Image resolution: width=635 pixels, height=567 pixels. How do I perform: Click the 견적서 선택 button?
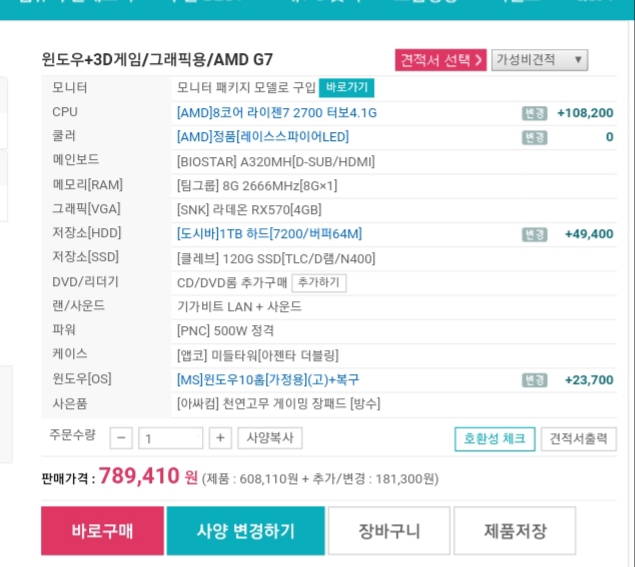pos(441,60)
